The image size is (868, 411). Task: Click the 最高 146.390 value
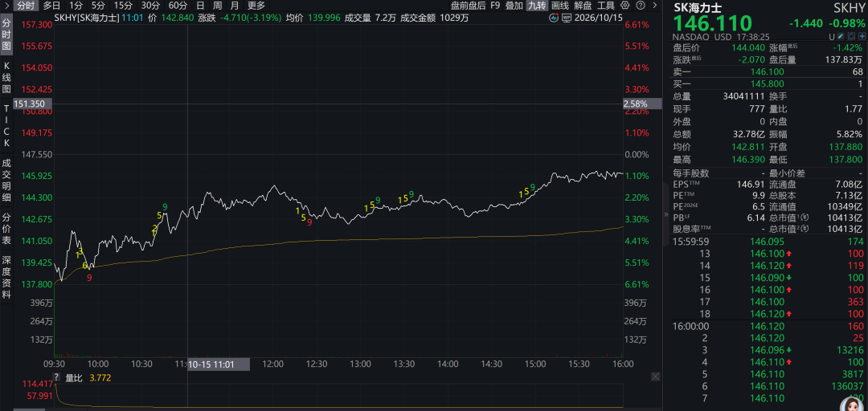[x=750, y=158]
